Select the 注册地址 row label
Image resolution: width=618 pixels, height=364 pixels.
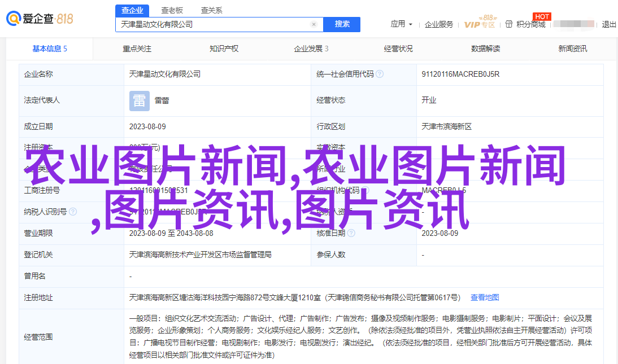38,298
